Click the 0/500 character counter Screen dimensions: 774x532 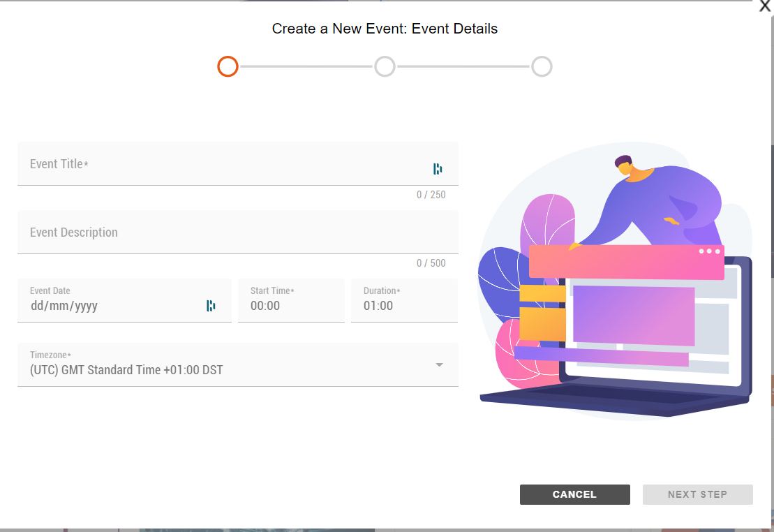click(x=431, y=263)
